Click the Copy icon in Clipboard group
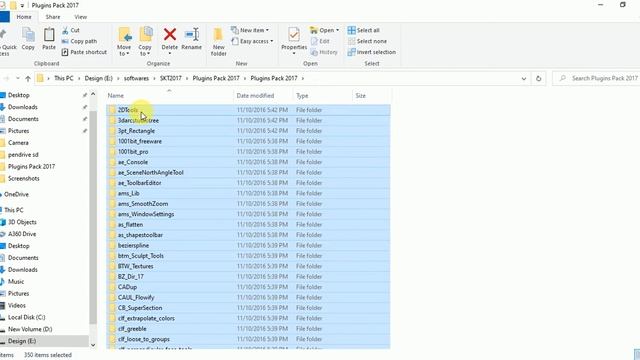Viewport: 640px width, 360px height. pyautogui.click(x=28, y=35)
